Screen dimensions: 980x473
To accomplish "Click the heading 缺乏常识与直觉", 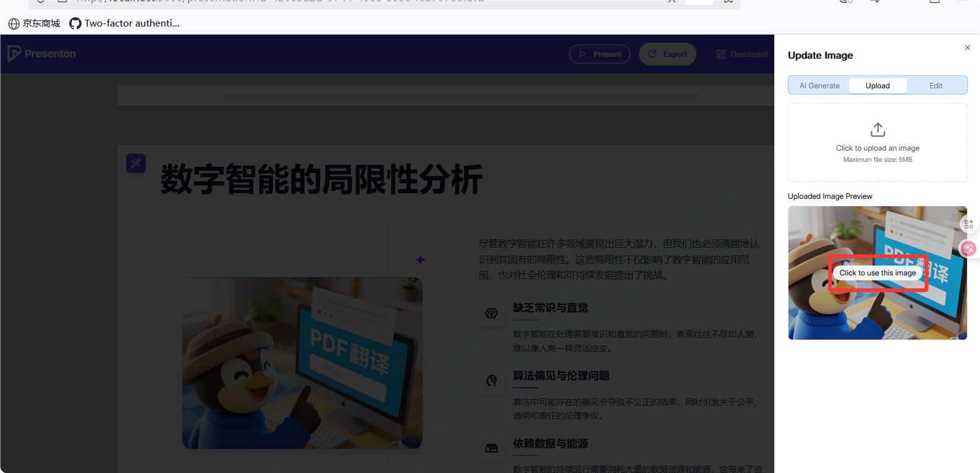I will tap(551, 308).
